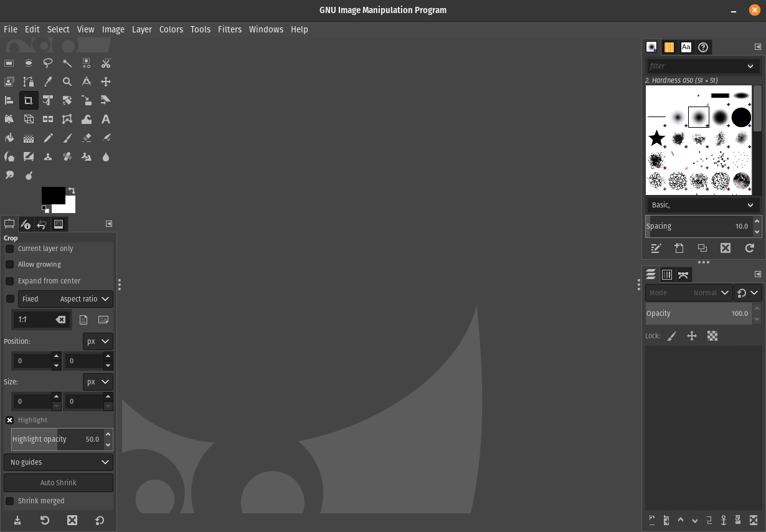Screen dimensions: 766x532
Task: Open the Tool Options panel menu arrow
Action: point(109,224)
